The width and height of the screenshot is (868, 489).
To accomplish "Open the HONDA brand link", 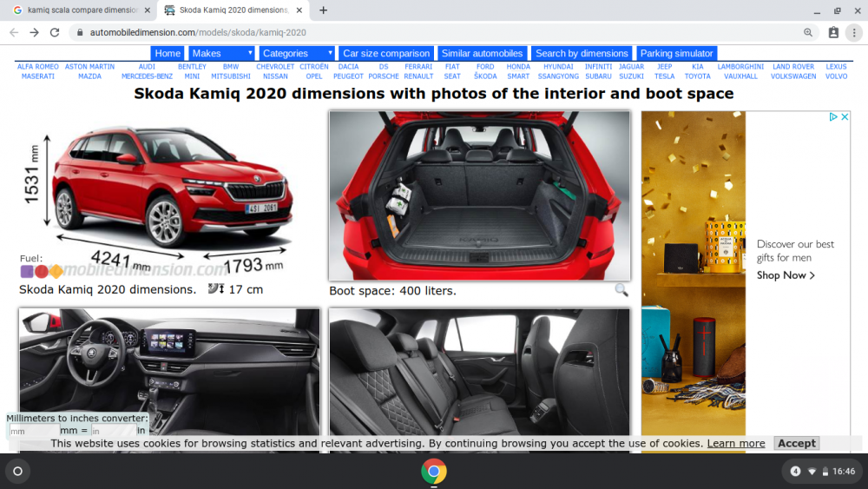I will coord(518,67).
